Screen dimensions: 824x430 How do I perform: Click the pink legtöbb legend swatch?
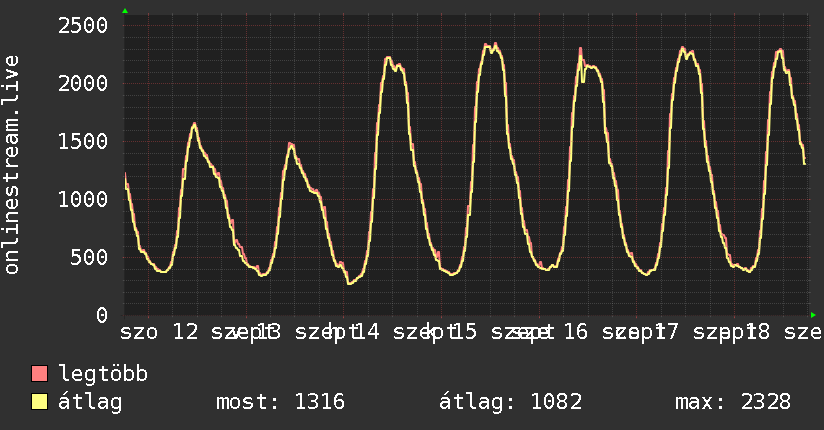point(39,373)
